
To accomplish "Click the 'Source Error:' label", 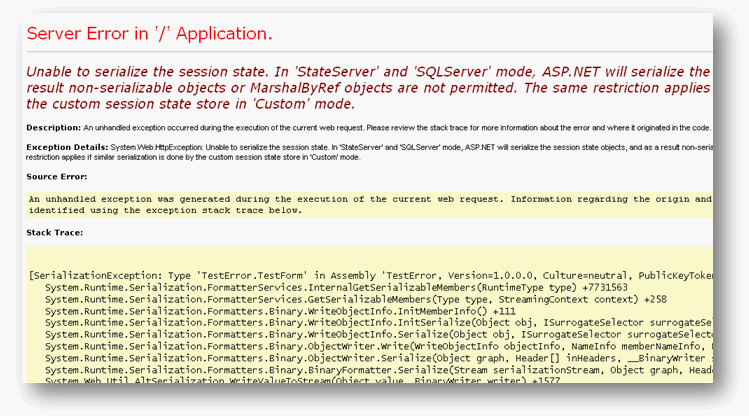I will coord(57,177).
